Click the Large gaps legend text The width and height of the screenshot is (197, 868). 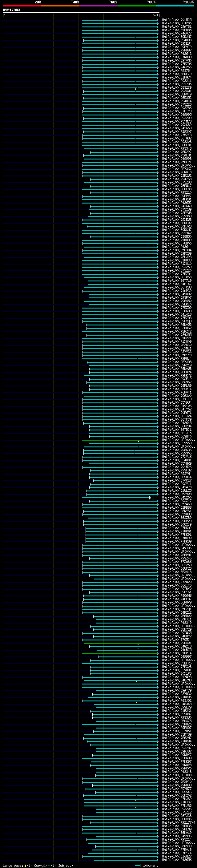pos(38,866)
